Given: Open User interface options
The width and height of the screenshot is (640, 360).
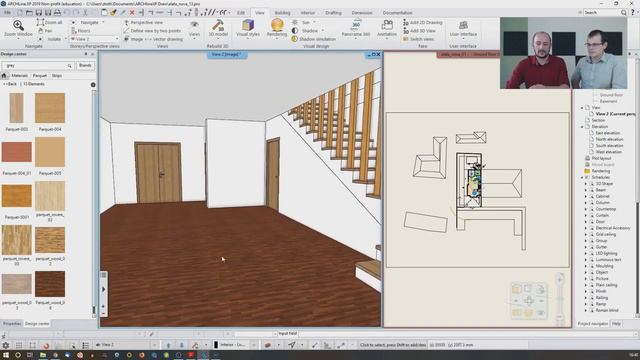Looking at the screenshot, I should click(463, 29).
